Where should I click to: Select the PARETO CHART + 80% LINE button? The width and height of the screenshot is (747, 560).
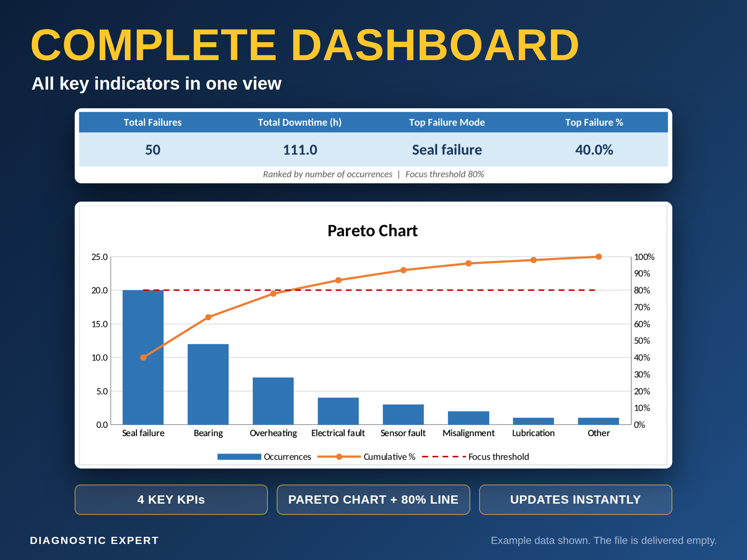point(373,500)
